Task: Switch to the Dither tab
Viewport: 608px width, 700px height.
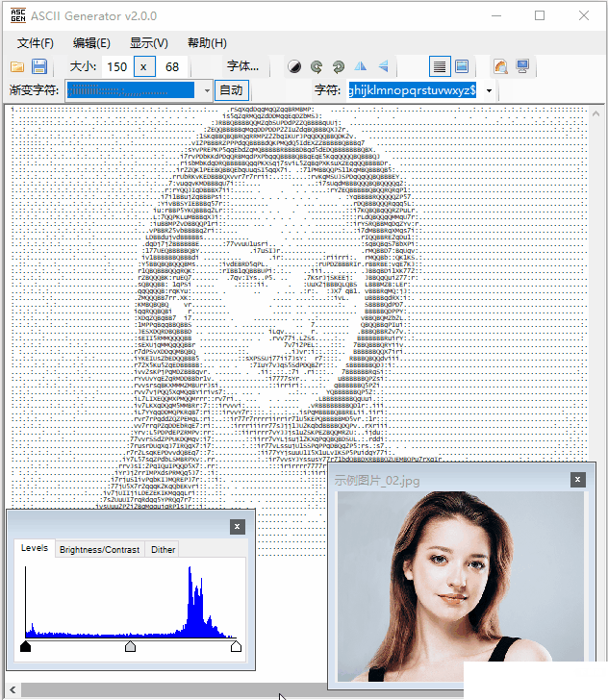Action: pos(163,550)
